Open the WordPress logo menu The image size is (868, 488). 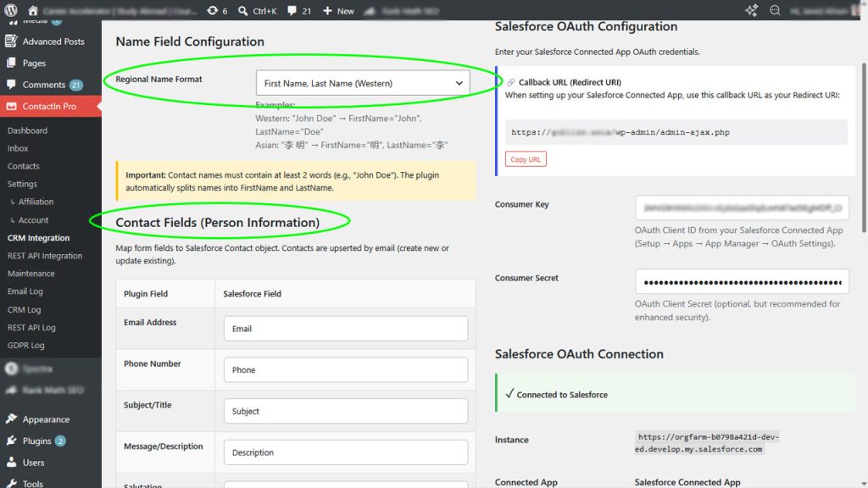point(10,10)
